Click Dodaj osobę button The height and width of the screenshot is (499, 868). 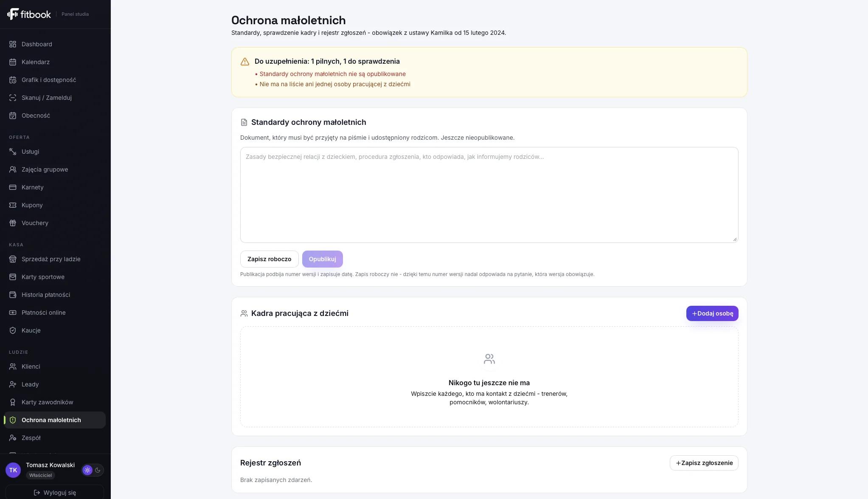(712, 313)
